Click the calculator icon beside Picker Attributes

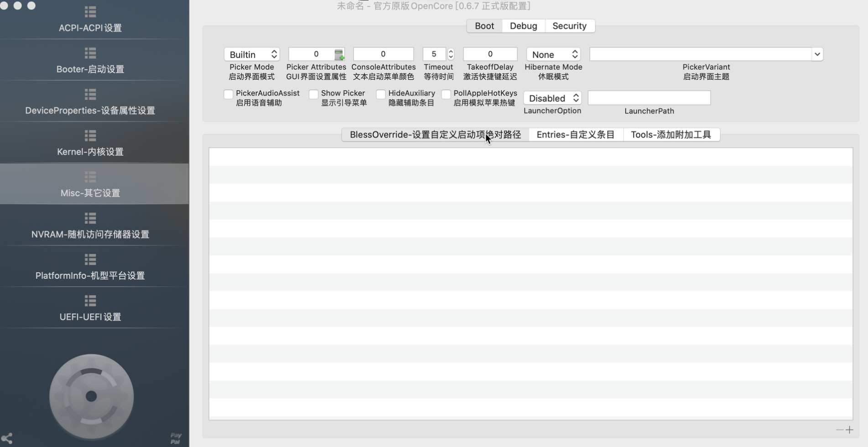tap(338, 54)
